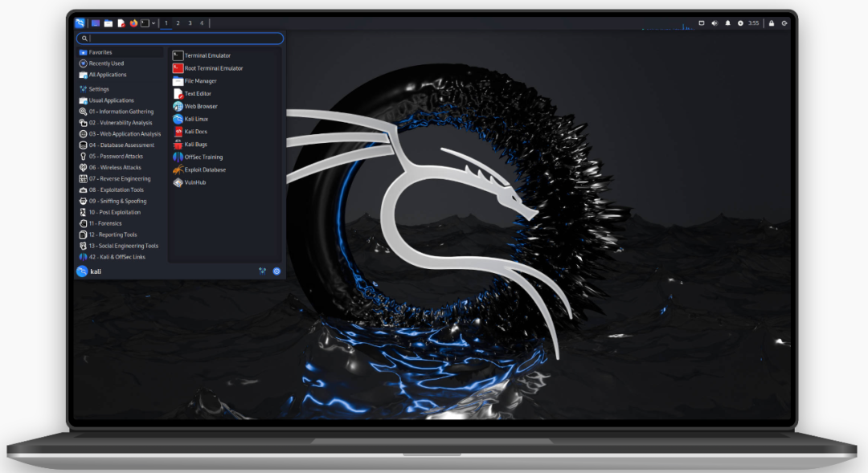
Task: Open 07 - Reverse Engineering category
Action: tap(121, 179)
